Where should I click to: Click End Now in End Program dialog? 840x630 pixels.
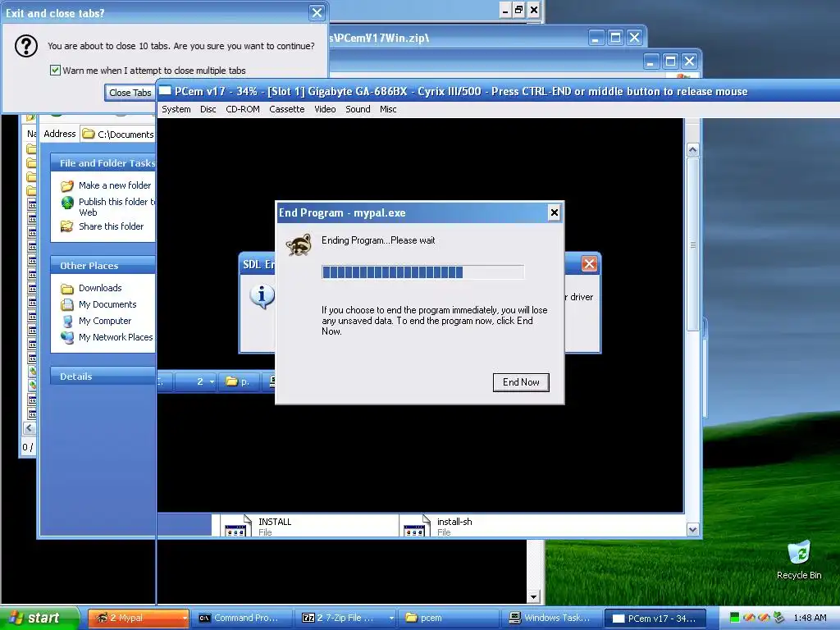point(521,382)
